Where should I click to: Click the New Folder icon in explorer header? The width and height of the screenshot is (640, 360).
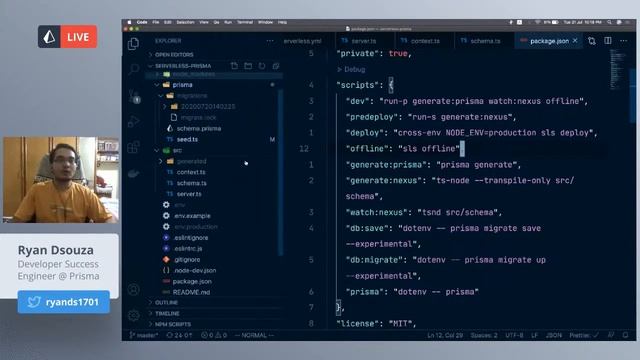[x=248, y=66]
